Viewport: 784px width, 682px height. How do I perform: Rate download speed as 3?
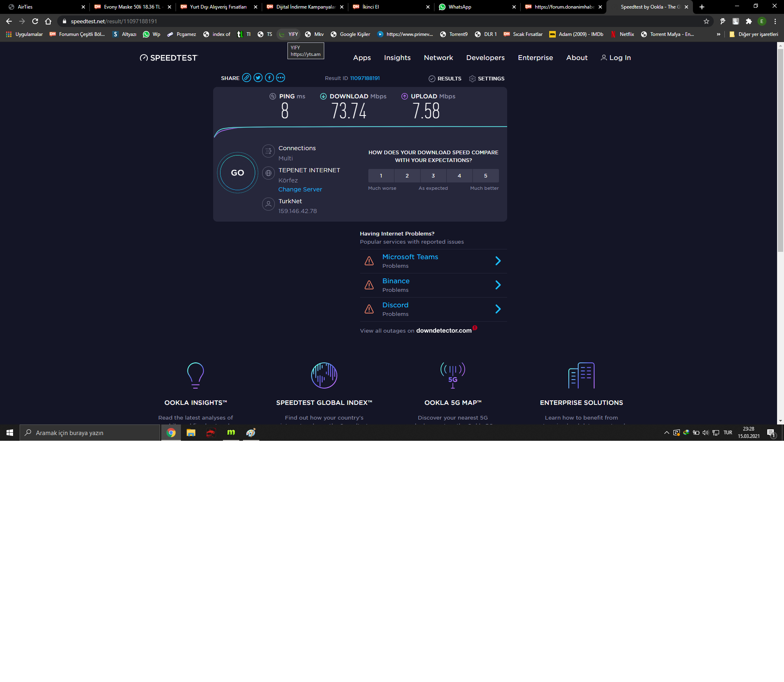click(x=433, y=176)
